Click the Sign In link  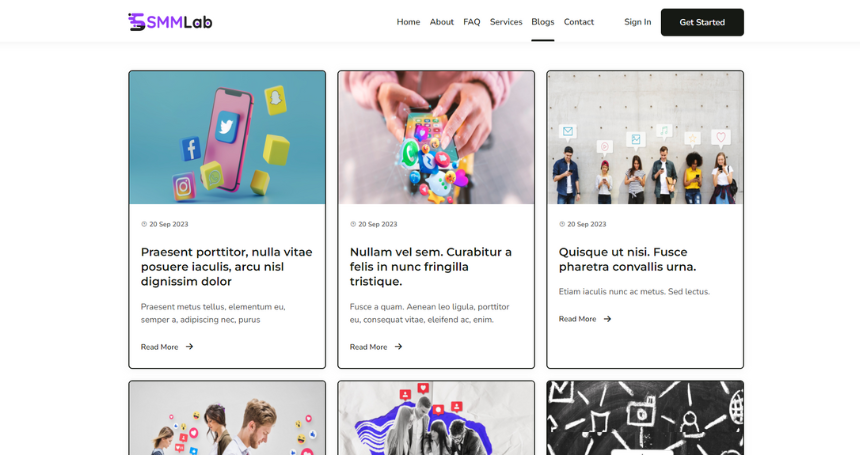[x=637, y=22]
